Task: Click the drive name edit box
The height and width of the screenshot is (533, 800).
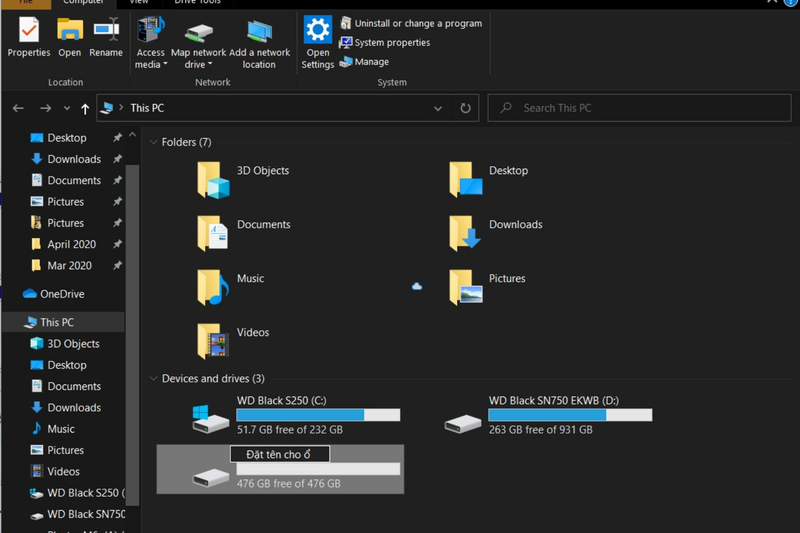Action: coord(280,454)
